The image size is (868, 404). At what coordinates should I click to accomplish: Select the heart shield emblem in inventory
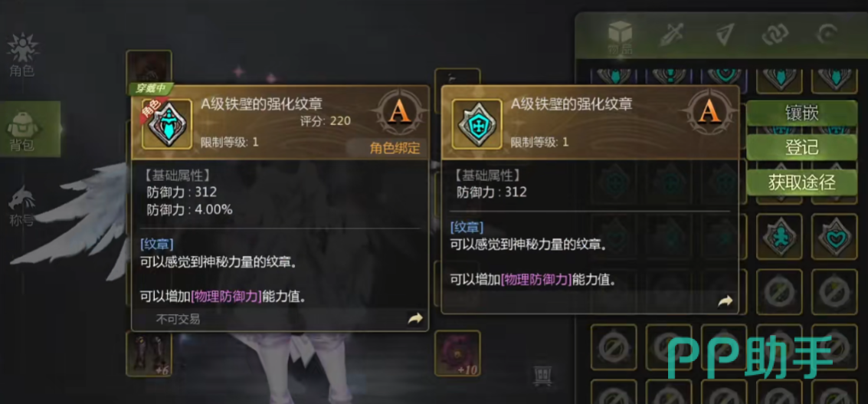834,237
